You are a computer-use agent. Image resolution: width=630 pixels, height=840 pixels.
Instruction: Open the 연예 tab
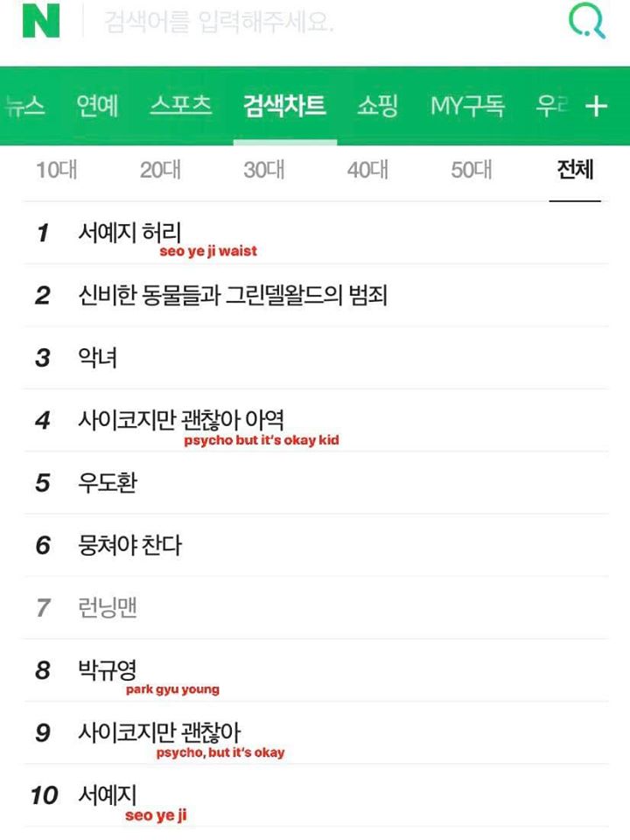click(97, 107)
